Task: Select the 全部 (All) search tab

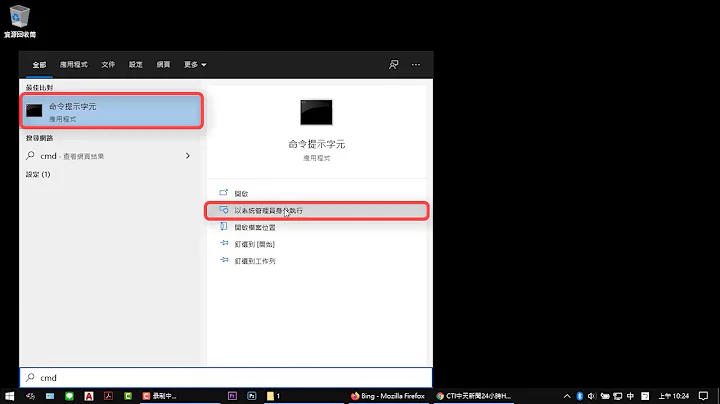Action: pyautogui.click(x=39, y=65)
